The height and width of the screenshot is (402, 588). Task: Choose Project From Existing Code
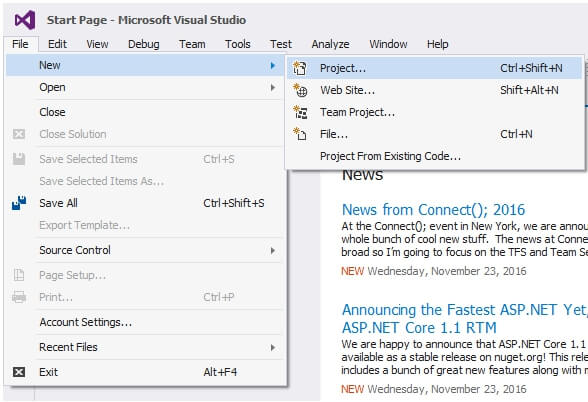coord(434,156)
